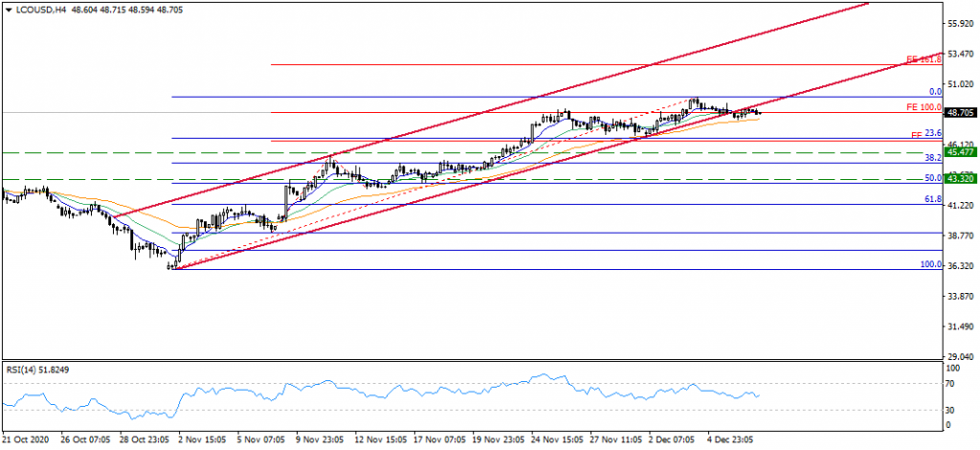This screenshot has width=980, height=450.
Task: Click the RSI 70 level on scale
Action: [x=953, y=384]
